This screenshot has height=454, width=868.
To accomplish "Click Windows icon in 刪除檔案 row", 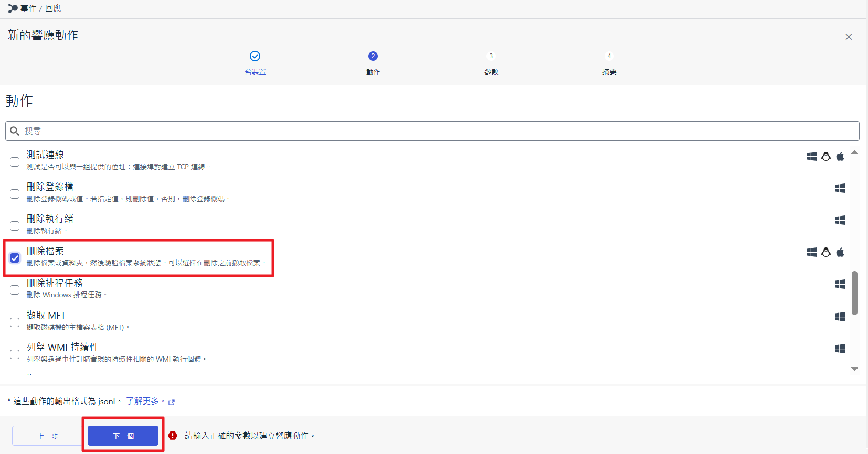I will click(x=812, y=252).
